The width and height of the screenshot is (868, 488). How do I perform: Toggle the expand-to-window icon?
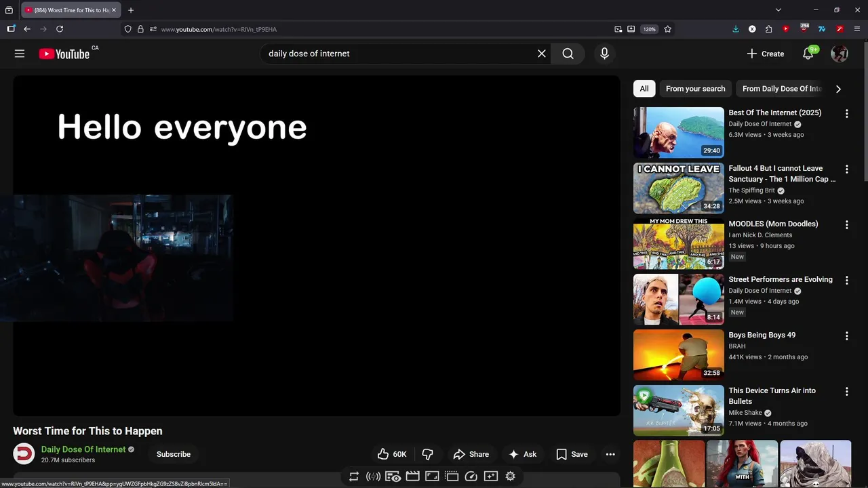(432, 476)
